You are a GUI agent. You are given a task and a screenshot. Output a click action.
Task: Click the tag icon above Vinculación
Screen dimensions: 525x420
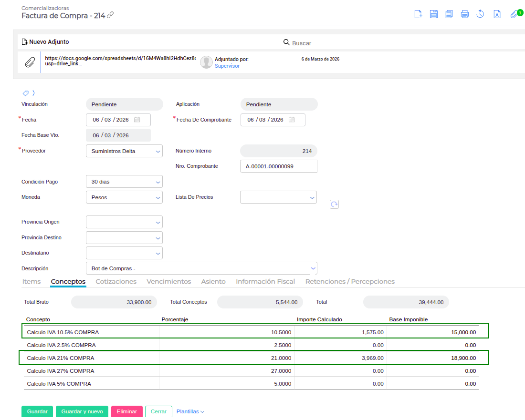tap(26, 93)
